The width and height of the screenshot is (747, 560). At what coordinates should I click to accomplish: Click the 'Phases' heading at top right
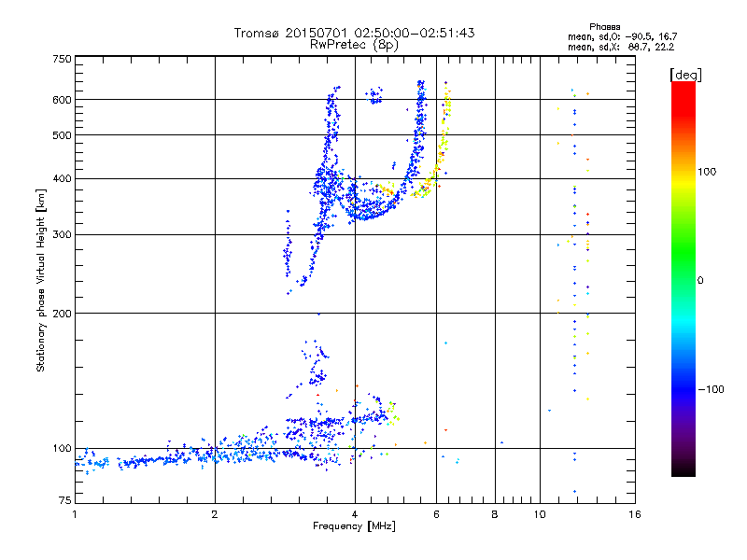pyautogui.click(x=604, y=27)
